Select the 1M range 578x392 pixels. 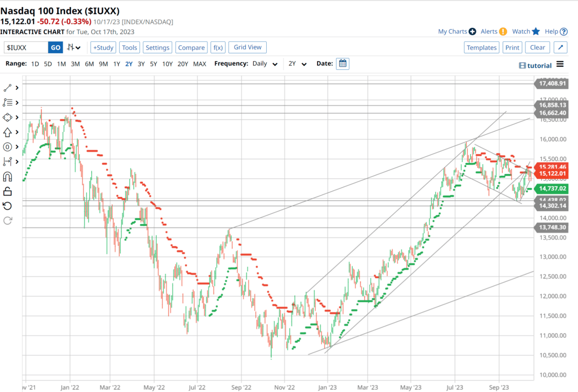[x=61, y=64]
